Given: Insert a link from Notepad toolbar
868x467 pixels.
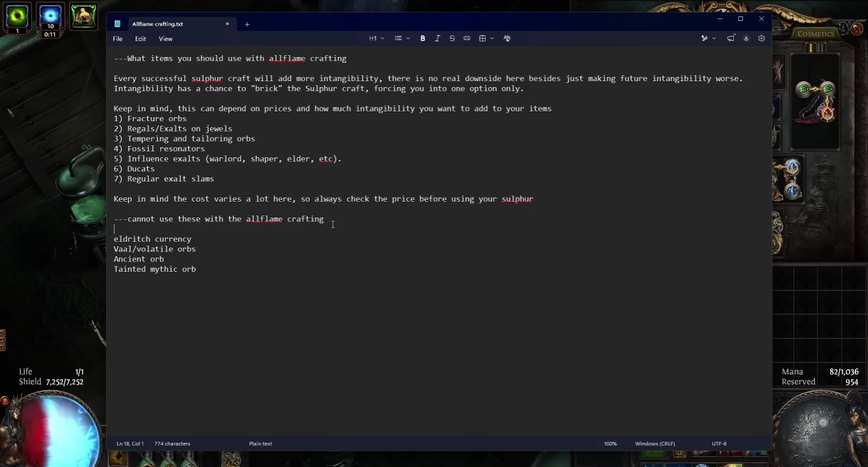Looking at the screenshot, I should point(467,39).
